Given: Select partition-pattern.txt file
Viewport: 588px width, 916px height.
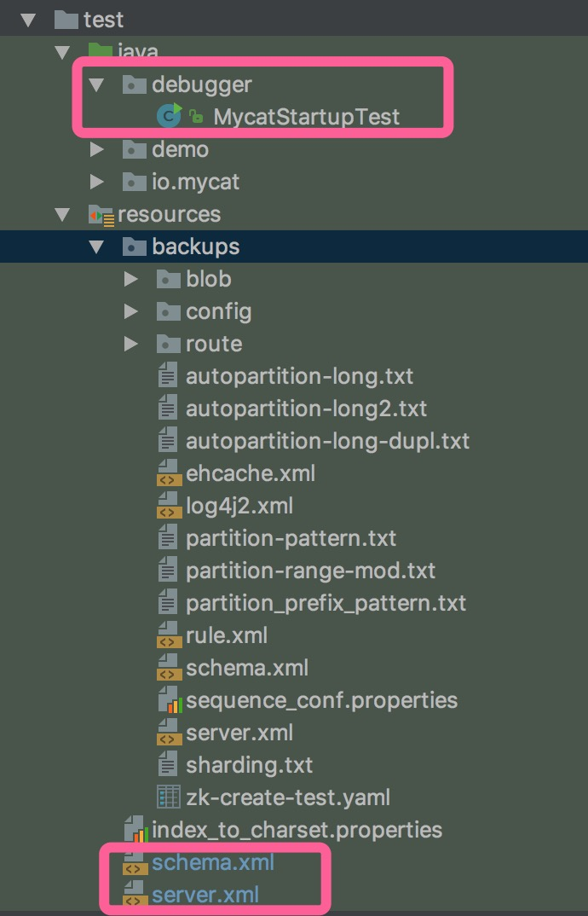Looking at the screenshot, I should point(291,538).
